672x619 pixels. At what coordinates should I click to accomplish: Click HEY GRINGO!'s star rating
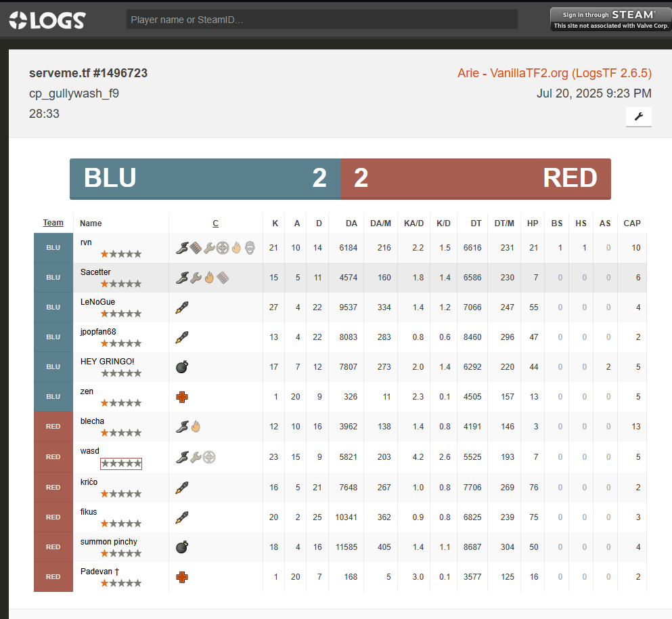point(121,373)
